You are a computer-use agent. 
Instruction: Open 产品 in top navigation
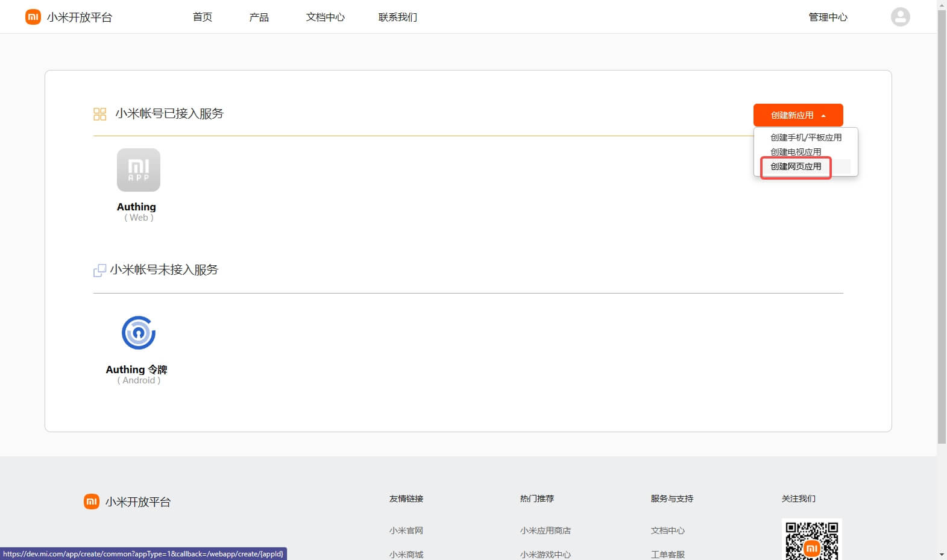click(259, 17)
